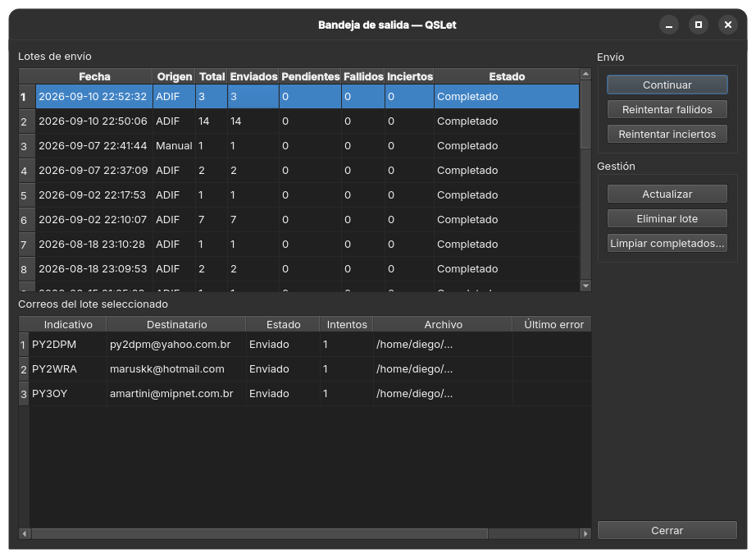This screenshot has height=558, width=756.
Task: Select the PY3OY callsign cell
Action: coord(68,394)
